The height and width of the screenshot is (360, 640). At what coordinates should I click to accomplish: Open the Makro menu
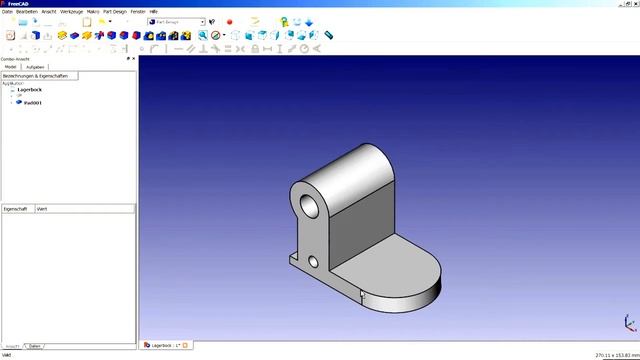click(93, 12)
